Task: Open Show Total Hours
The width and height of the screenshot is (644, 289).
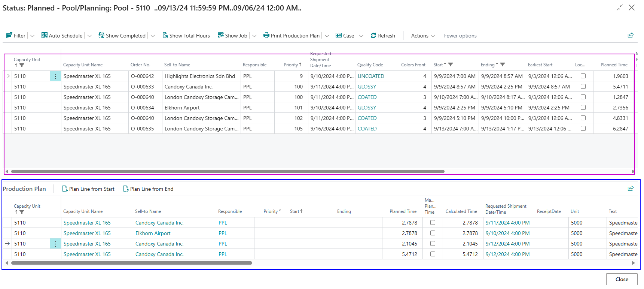Action: point(186,36)
